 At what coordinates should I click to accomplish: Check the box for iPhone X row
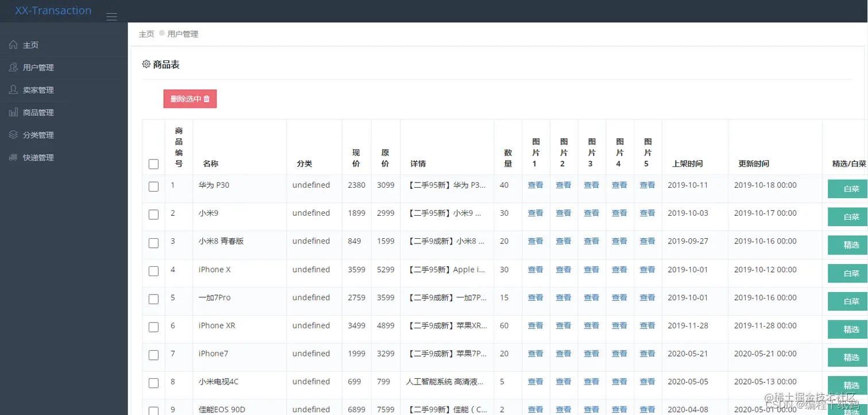click(x=153, y=271)
